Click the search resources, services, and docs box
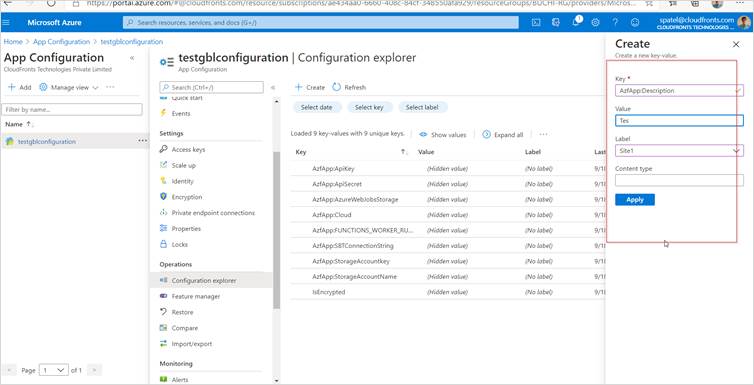754x385 pixels. [x=321, y=23]
